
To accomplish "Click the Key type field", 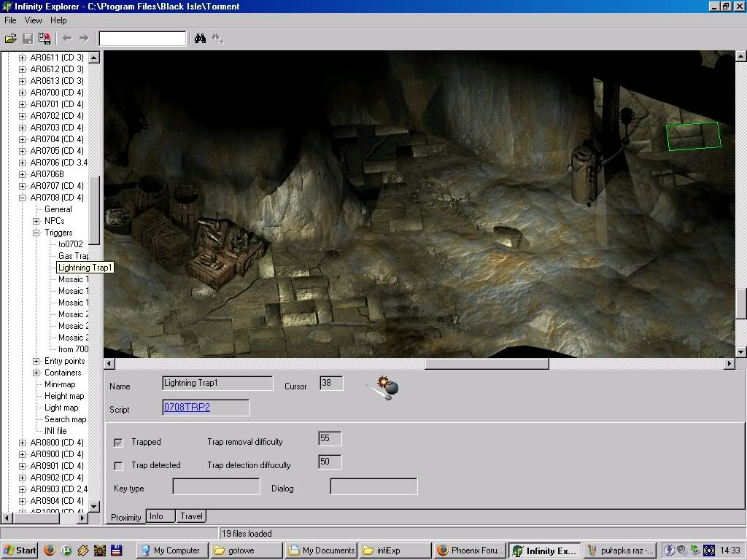I will 216,486.
